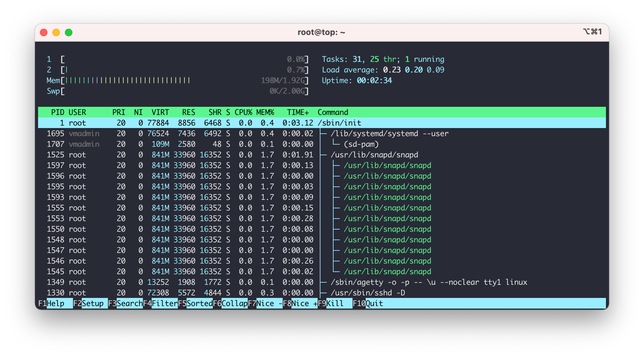Click F10 Quit to exit htop
The height and width of the screenshot is (356, 644).
pyautogui.click(x=368, y=303)
